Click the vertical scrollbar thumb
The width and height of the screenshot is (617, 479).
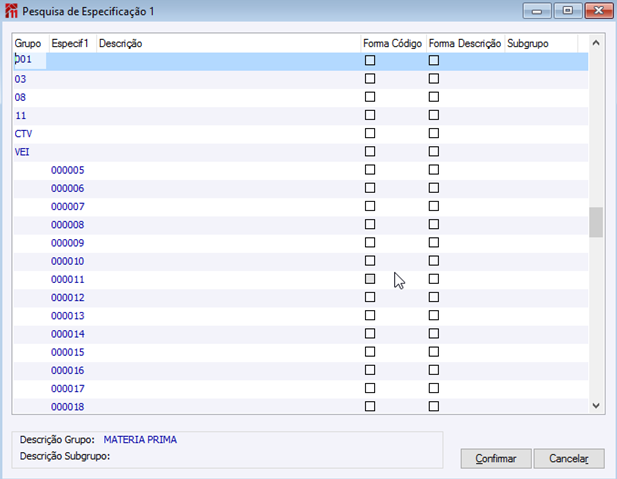click(596, 222)
